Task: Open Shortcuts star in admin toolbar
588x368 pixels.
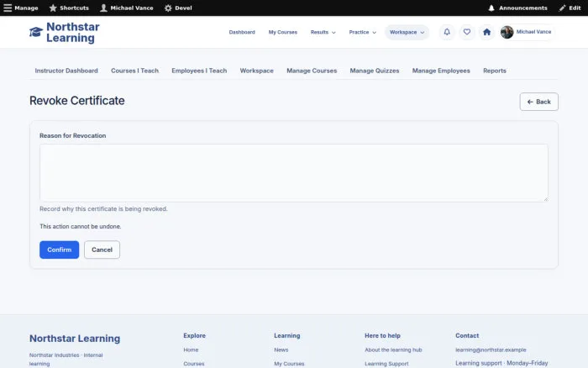Action: (x=69, y=8)
